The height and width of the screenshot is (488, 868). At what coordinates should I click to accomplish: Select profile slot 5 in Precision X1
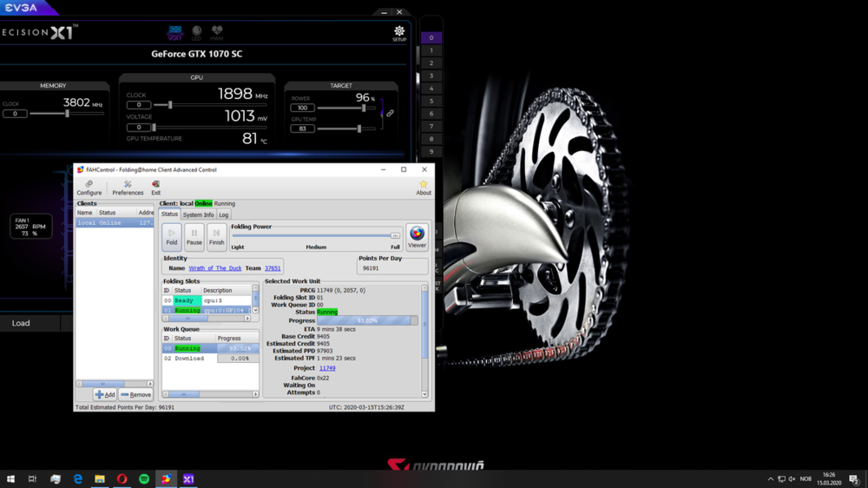click(431, 101)
